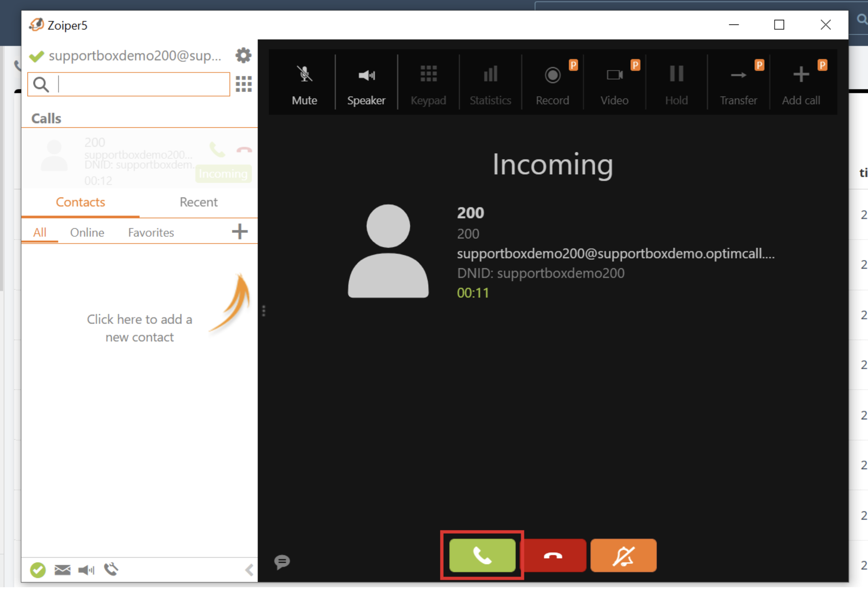868x610 pixels.
Task: Switch to the Recent tab
Action: tap(198, 202)
